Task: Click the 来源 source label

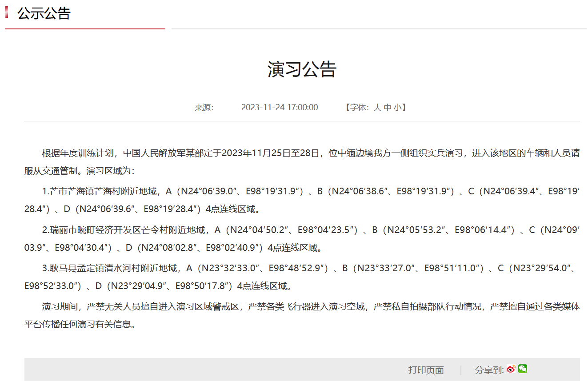Action: [x=204, y=107]
